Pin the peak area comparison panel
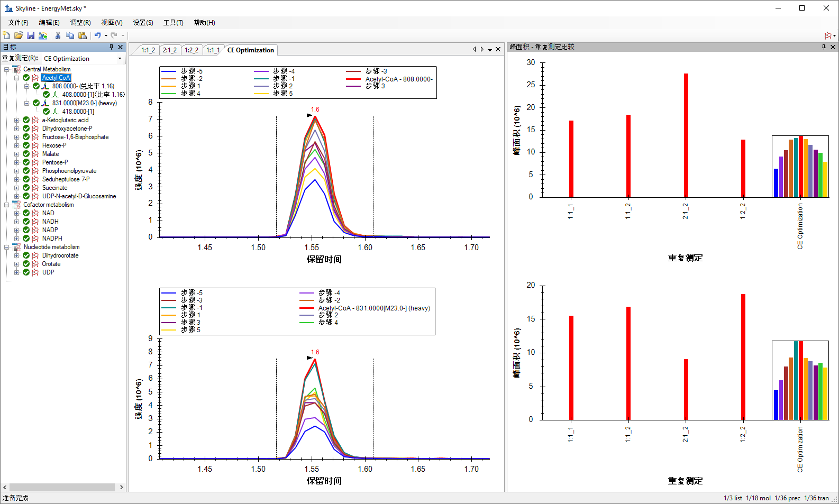 point(824,47)
